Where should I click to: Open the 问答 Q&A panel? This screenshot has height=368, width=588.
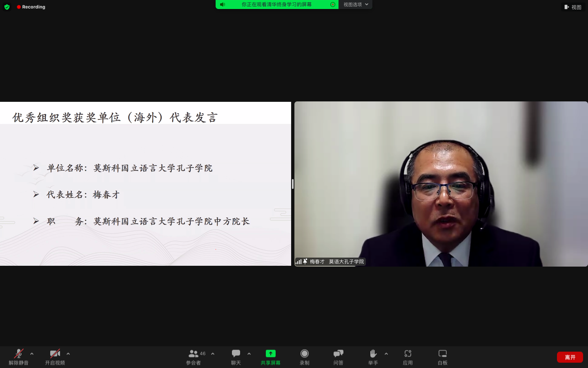(x=339, y=357)
